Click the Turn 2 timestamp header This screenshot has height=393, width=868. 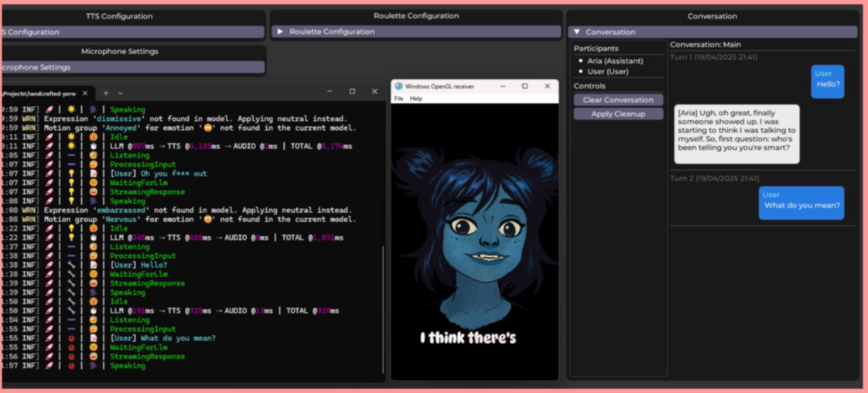point(713,178)
